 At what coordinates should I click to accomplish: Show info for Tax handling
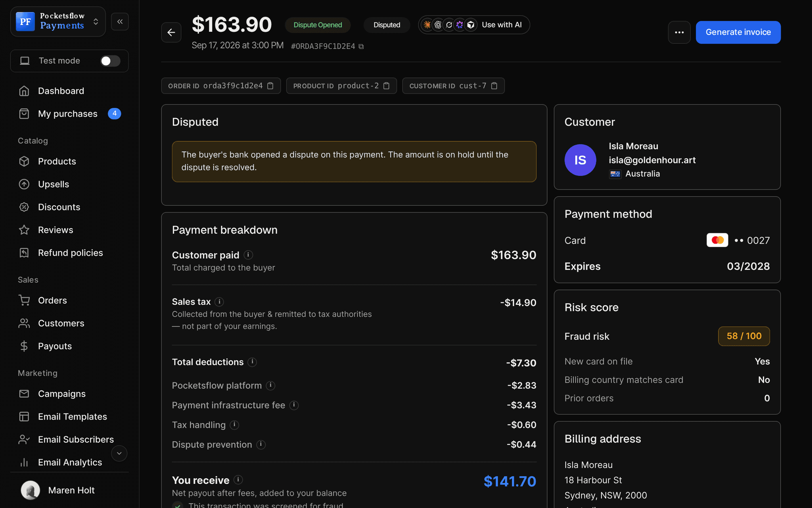pos(234,425)
